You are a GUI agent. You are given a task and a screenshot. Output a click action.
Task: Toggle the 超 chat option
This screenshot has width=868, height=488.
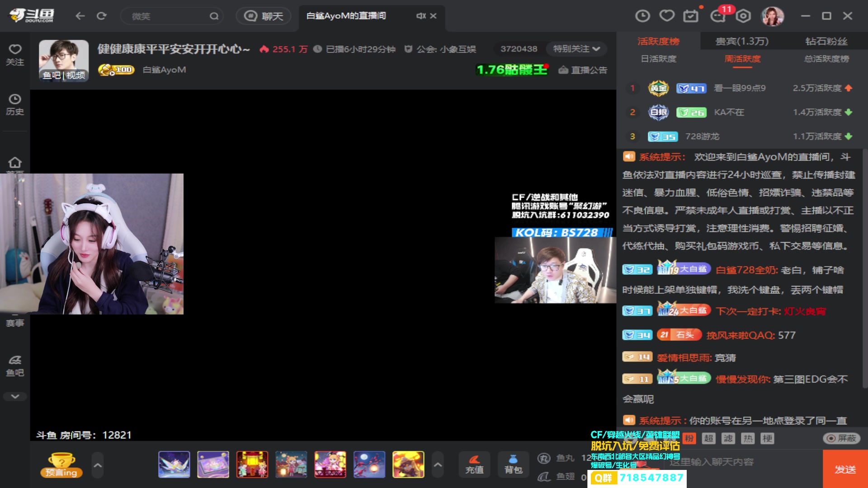click(x=708, y=438)
